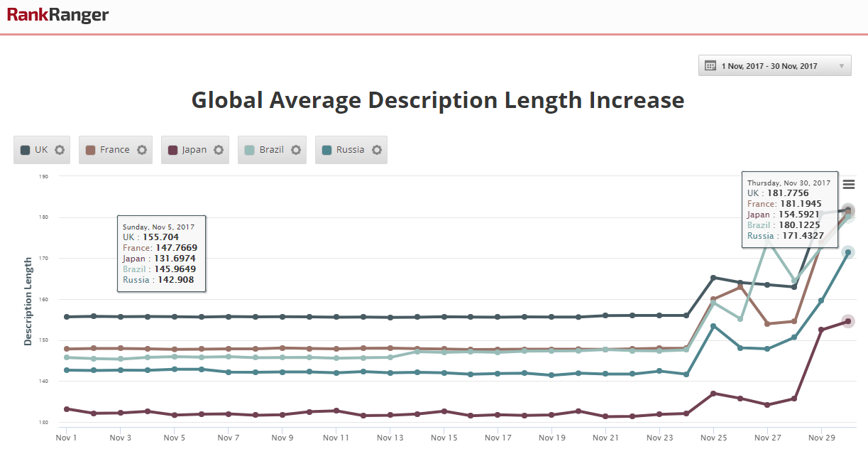
Task: Select the UK data point on Nov 30
Action: (848, 210)
